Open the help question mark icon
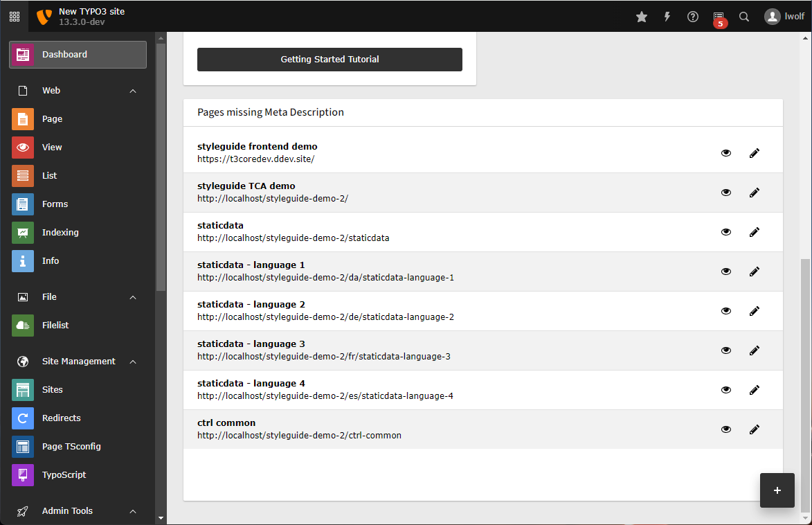This screenshot has height=525, width=812. click(693, 17)
